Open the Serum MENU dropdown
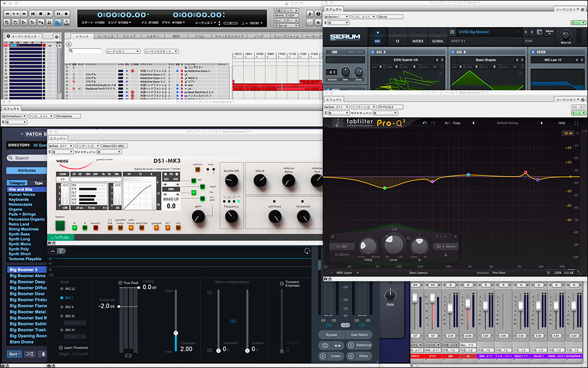This screenshot has height=368, width=588. pyautogui.click(x=550, y=32)
